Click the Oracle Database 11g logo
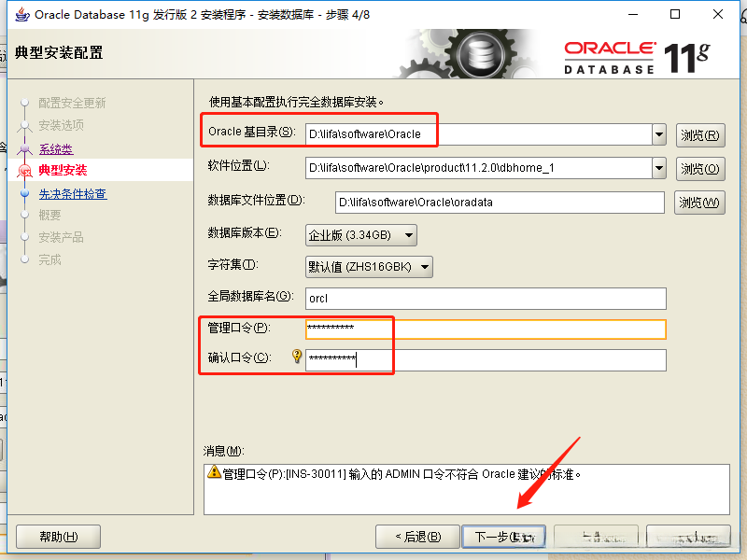 [637, 57]
